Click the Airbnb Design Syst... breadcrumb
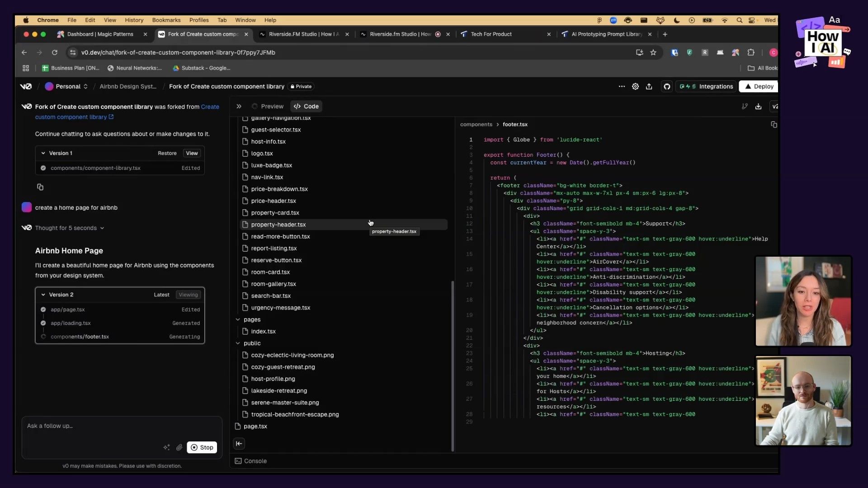This screenshot has height=488, width=868. click(128, 86)
